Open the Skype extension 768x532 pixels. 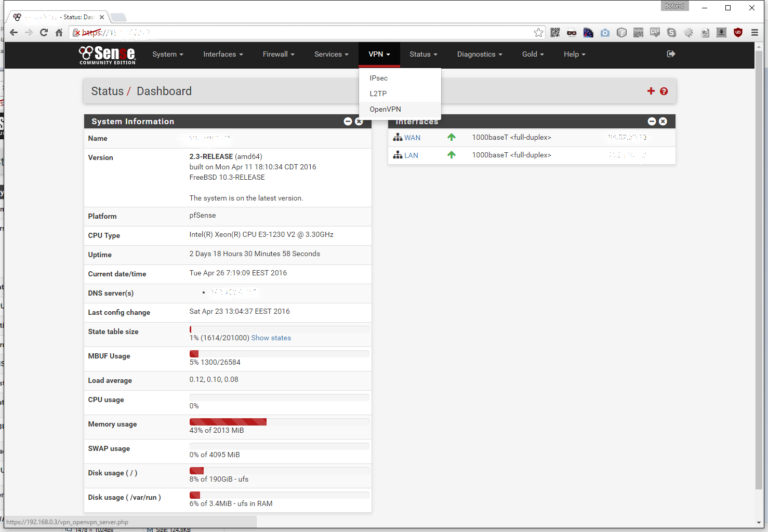pyautogui.click(x=671, y=33)
